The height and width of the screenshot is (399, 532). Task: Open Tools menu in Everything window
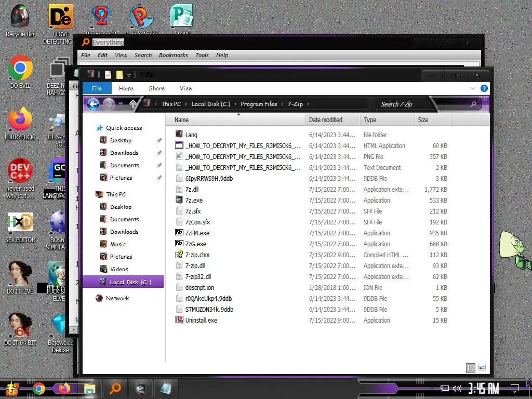coord(202,55)
